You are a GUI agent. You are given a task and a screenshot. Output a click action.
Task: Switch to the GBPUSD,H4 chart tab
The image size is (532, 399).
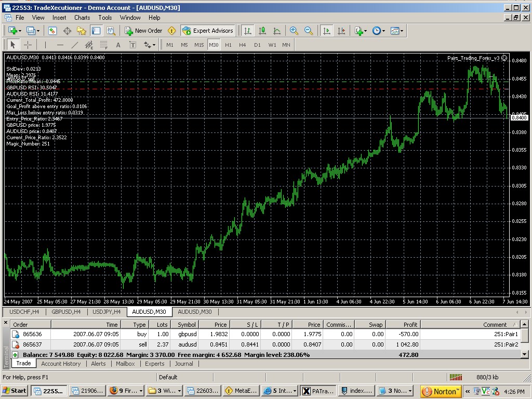(66, 312)
